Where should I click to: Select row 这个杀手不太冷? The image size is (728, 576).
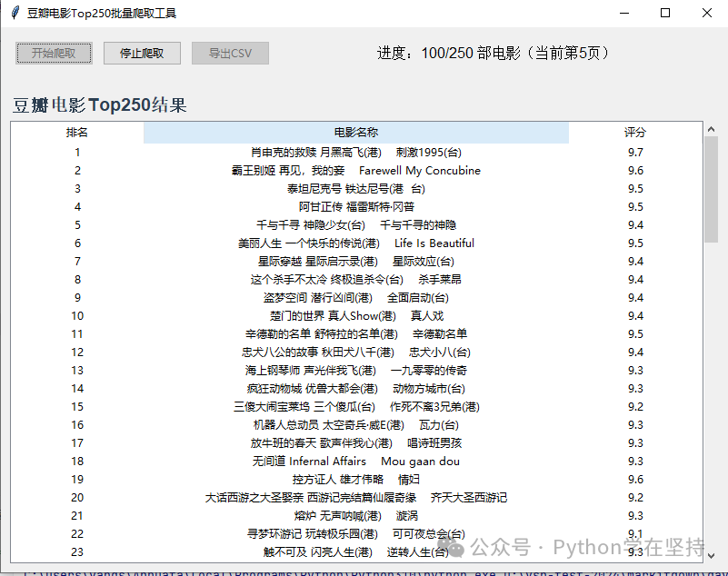click(x=356, y=280)
